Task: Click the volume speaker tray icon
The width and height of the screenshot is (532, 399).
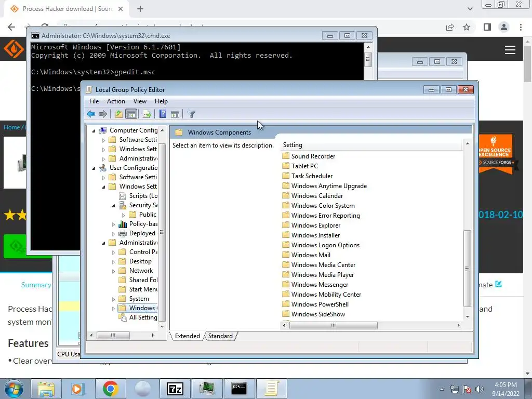Action: (480, 389)
